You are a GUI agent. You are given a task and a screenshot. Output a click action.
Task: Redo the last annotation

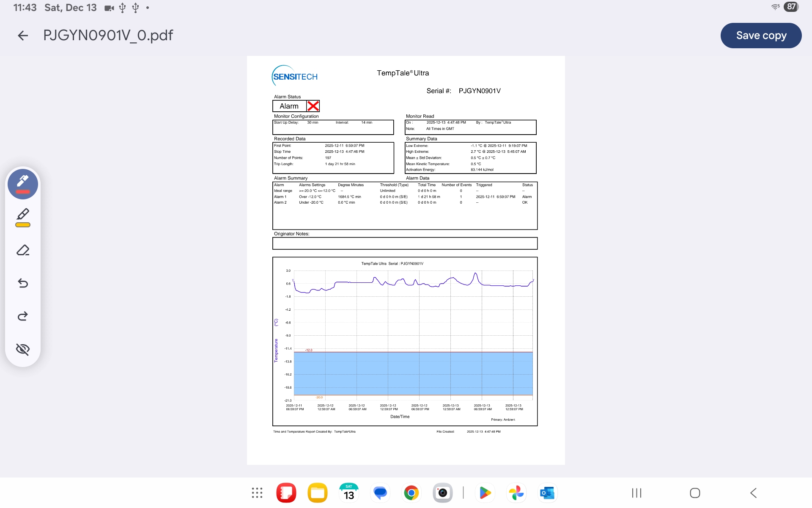point(23,316)
